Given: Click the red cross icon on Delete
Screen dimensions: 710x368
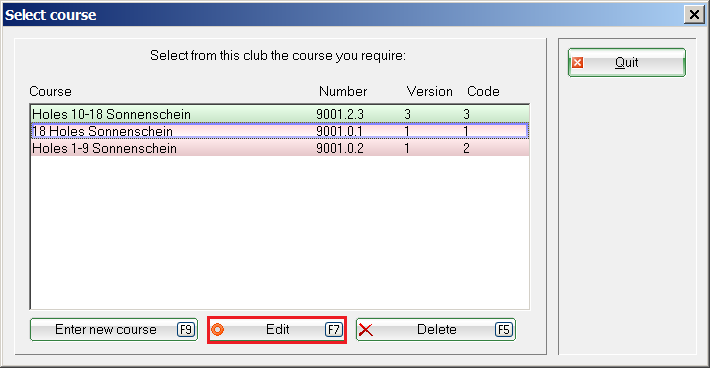Looking at the screenshot, I should point(366,330).
